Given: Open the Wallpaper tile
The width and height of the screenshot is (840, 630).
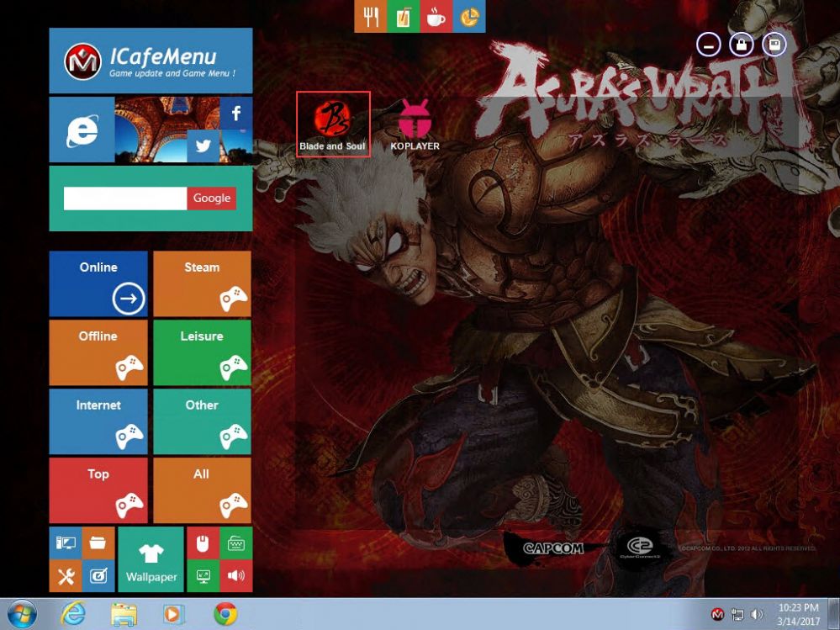Looking at the screenshot, I should (x=151, y=559).
